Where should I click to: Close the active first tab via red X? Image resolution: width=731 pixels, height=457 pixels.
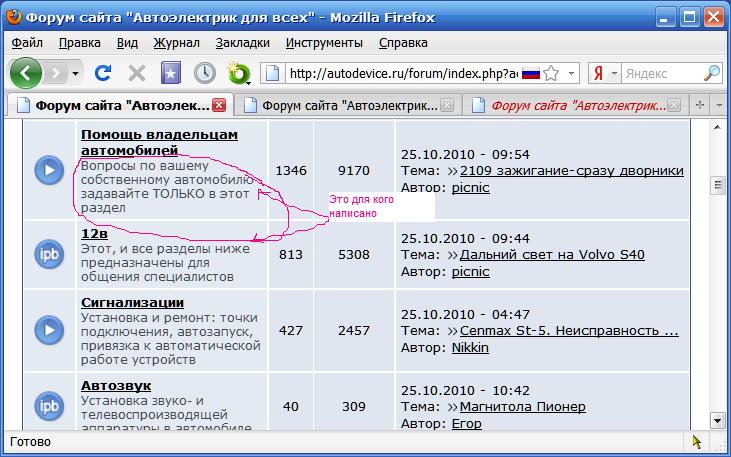pos(219,105)
